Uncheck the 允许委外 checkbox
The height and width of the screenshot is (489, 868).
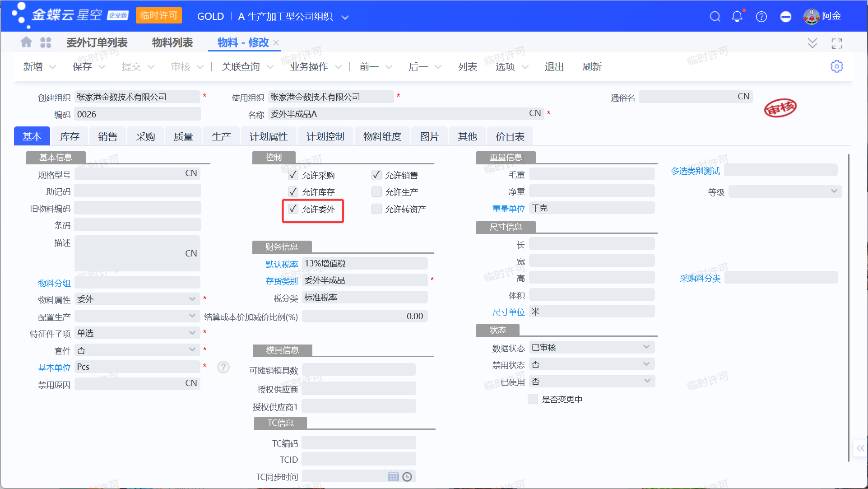(x=293, y=209)
